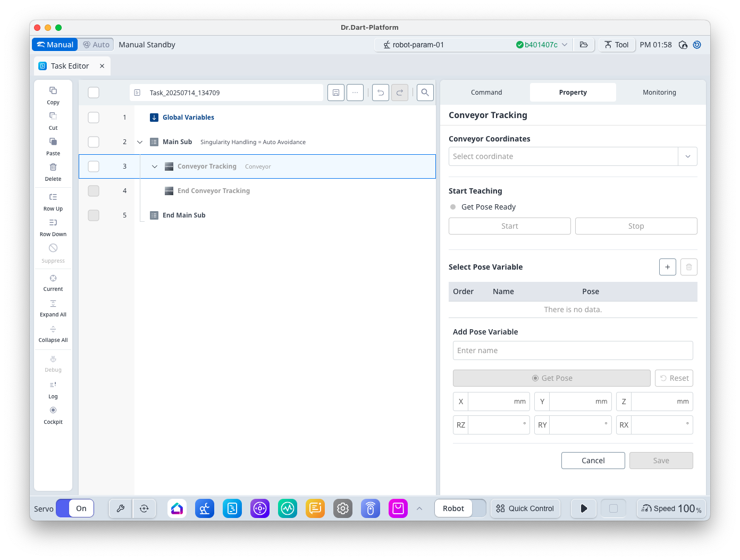Tick the checkbox for Global Variables row
740x560 pixels.
(94, 118)
